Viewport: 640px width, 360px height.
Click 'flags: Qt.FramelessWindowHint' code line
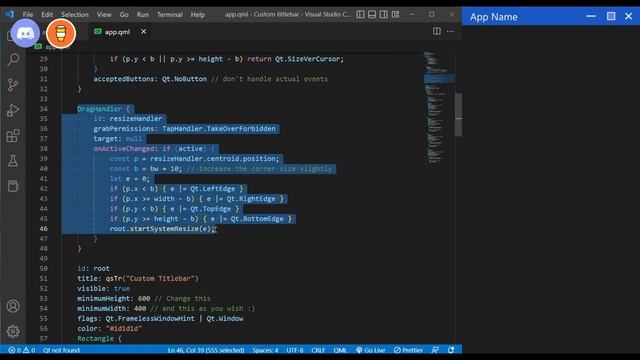160,318
